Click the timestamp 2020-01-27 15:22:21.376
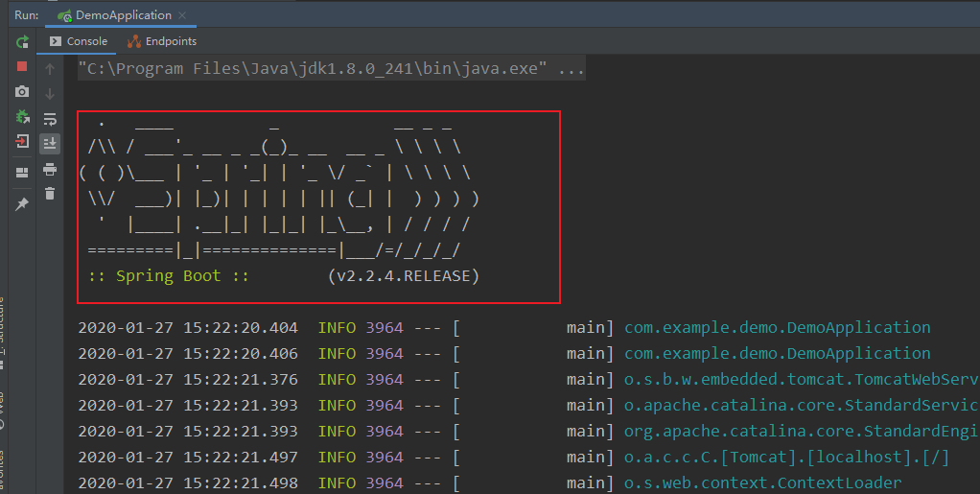The width and height of the screenshot is (980, 494). tap(188, 379)
